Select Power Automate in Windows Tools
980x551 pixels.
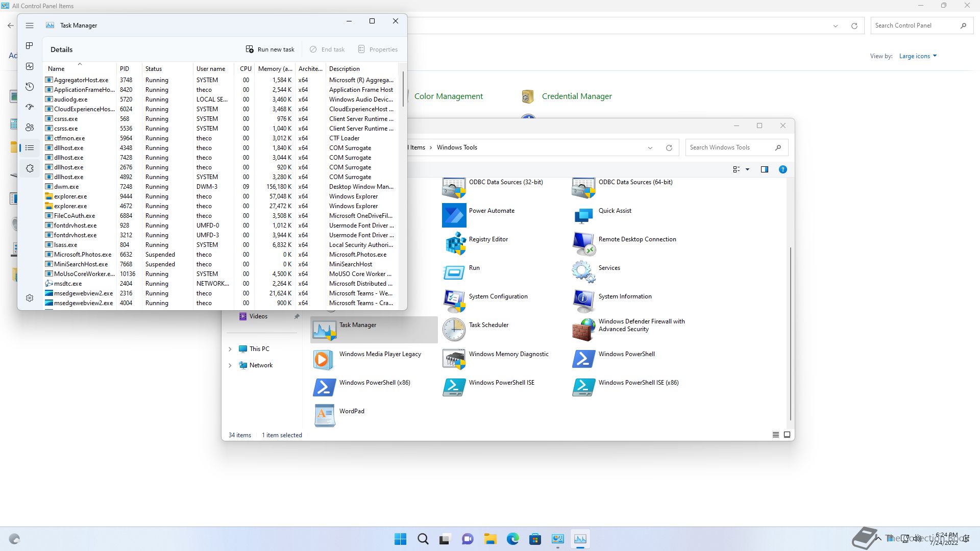(x=479, y=215)
